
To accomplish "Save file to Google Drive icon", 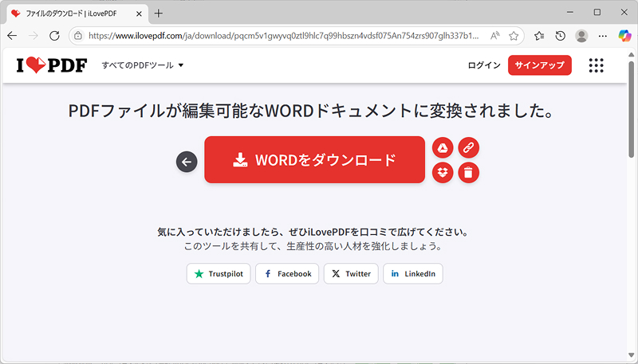I will coord(443,148).
